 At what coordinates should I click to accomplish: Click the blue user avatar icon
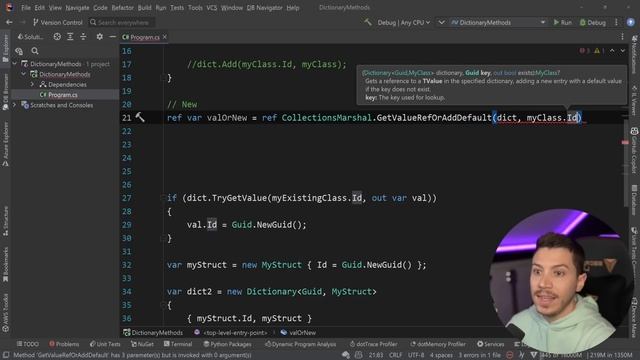coord(631,22)
